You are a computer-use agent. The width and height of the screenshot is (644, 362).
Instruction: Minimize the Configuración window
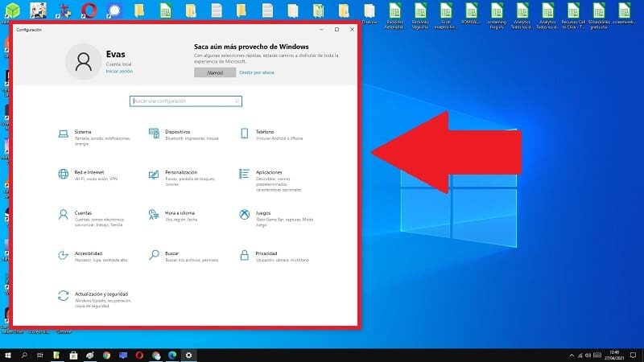321,30
